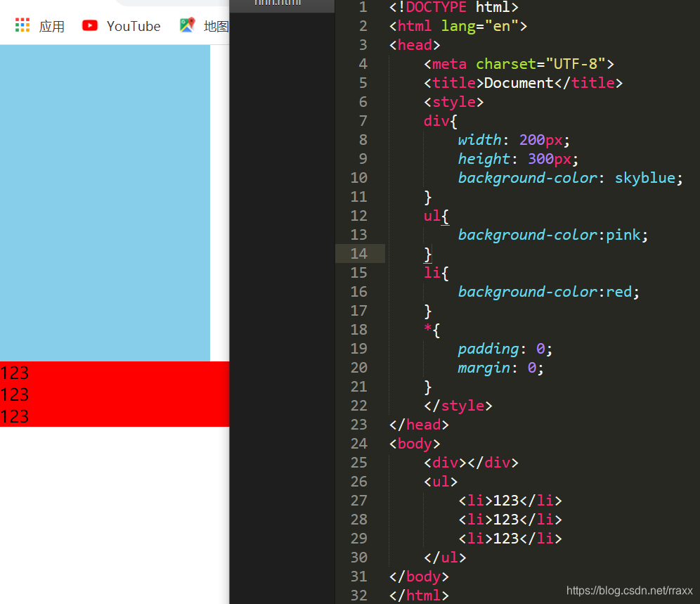Click the li 123 on line 28

[x=510, y=520]
